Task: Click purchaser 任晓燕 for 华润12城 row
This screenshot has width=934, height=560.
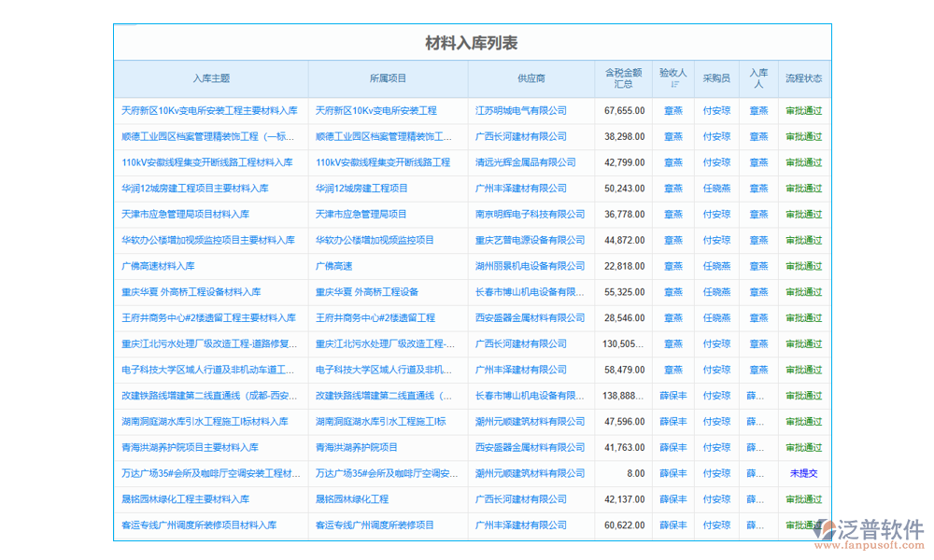Action: 715,189
